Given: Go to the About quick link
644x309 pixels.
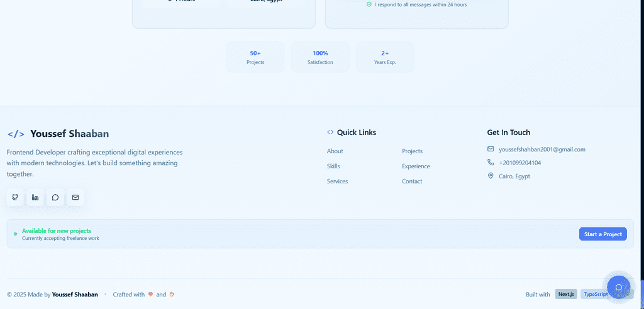Looking at the screenshot, I should pyautogui.click(x=335, y=151).
